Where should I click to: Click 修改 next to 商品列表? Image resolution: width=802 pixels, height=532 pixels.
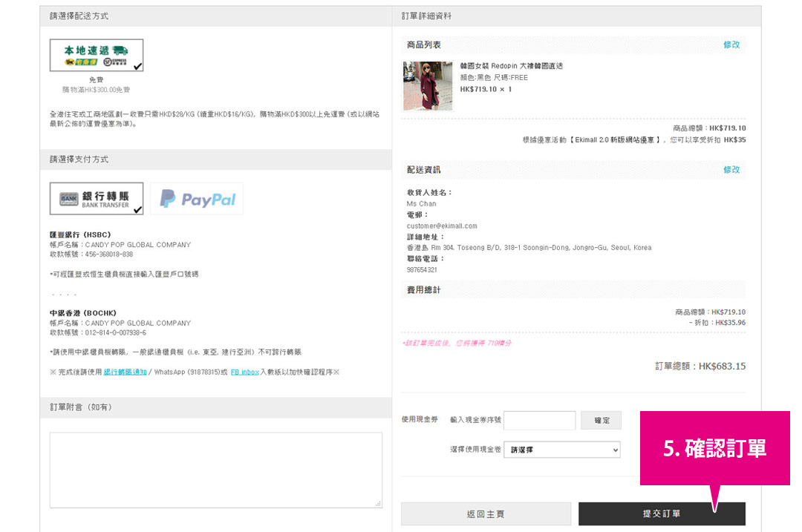click(731, 45)
